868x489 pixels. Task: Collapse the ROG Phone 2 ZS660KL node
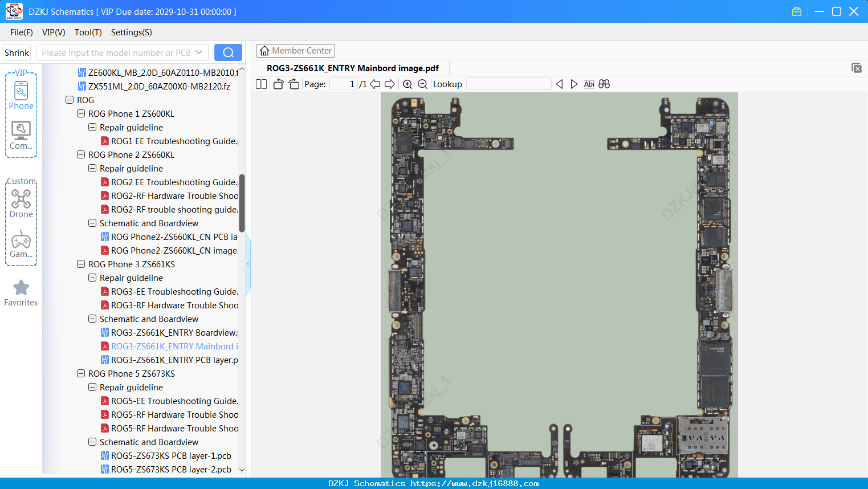[x=81, y=154]
